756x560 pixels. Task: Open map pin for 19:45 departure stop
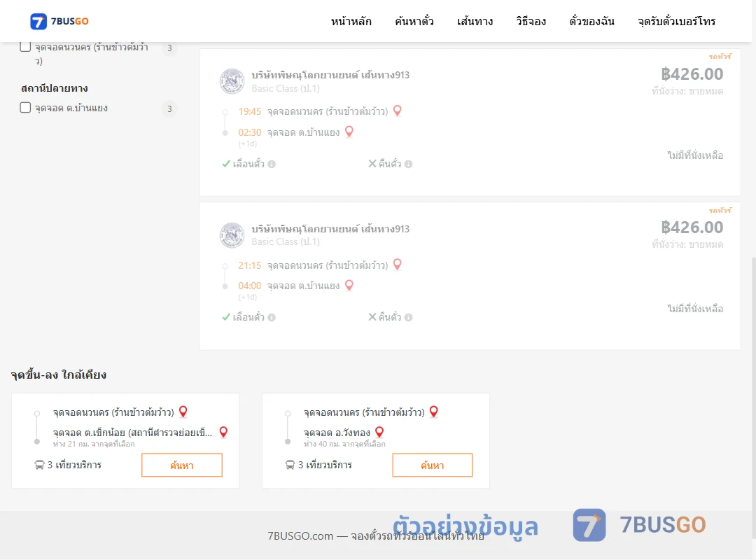pos(398,111)
